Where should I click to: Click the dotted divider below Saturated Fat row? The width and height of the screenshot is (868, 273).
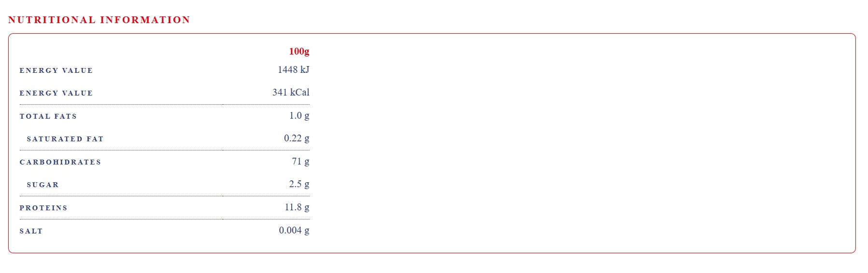[164, 150]
